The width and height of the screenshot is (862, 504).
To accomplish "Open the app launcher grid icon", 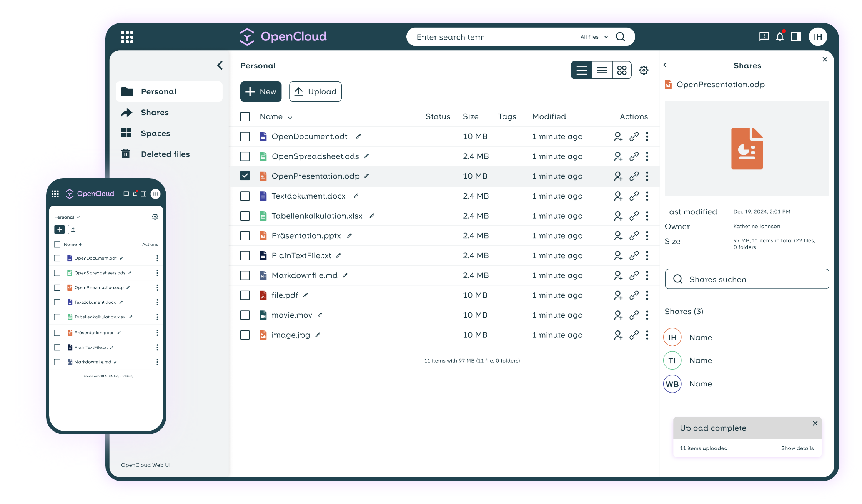I will 127,37.
